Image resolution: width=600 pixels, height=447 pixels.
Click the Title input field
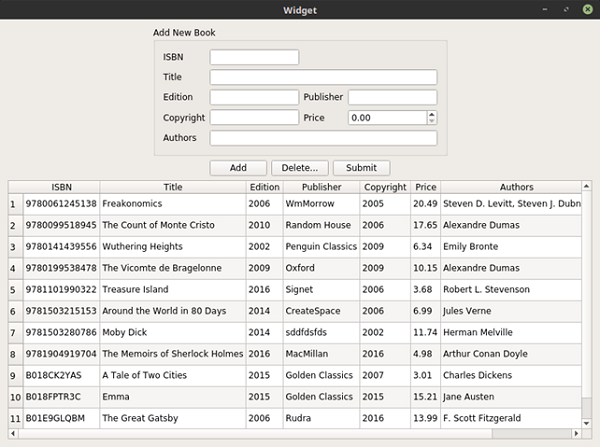(323, 77)
